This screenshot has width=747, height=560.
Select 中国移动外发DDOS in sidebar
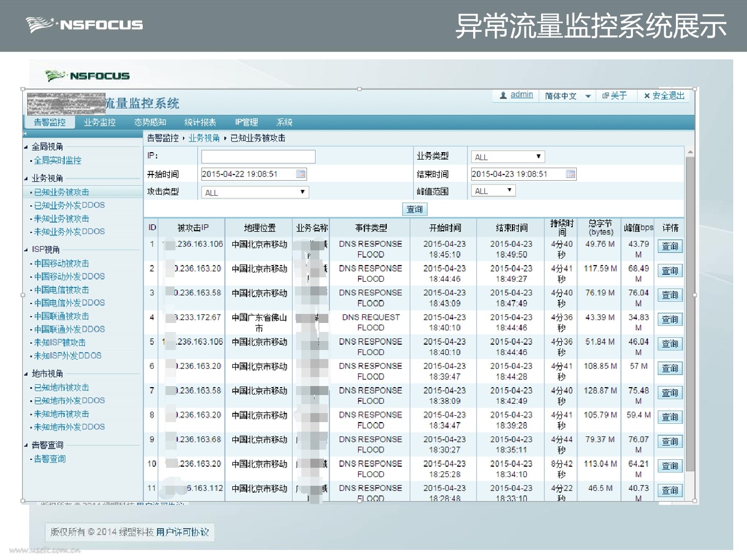(x=69, y=276)
